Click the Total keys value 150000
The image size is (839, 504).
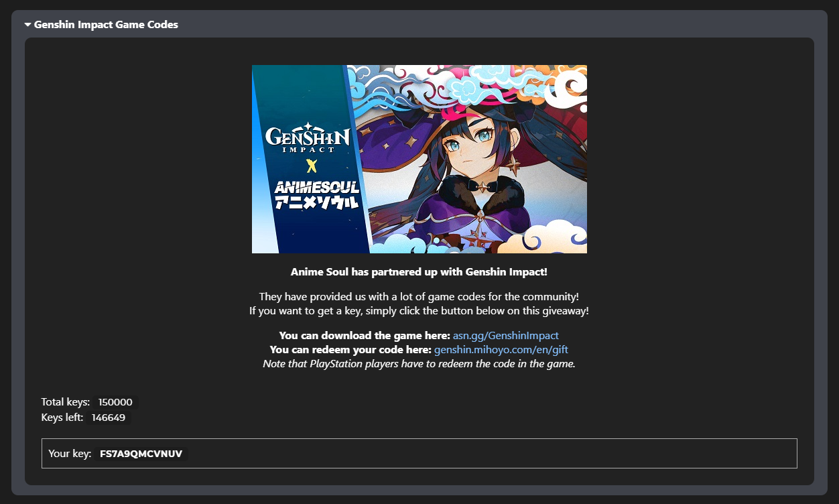(115, 402)
